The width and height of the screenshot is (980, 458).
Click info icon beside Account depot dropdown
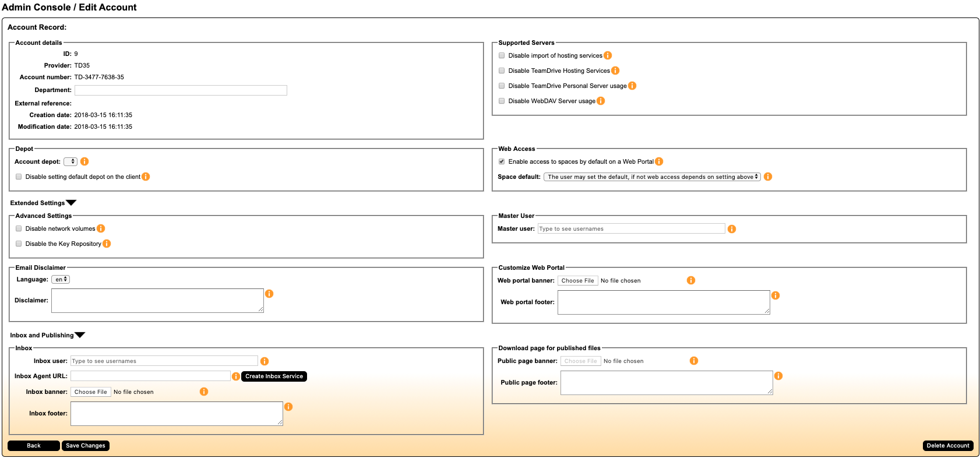84,161
